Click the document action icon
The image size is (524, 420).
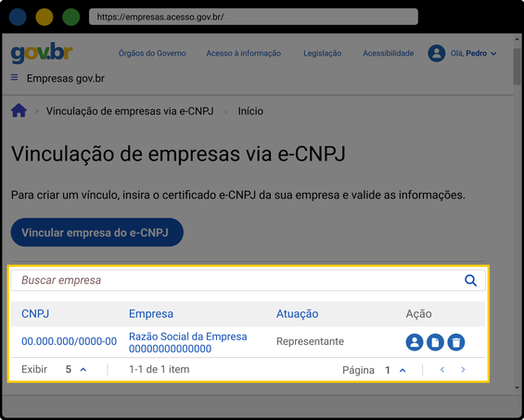click(435, 342)
